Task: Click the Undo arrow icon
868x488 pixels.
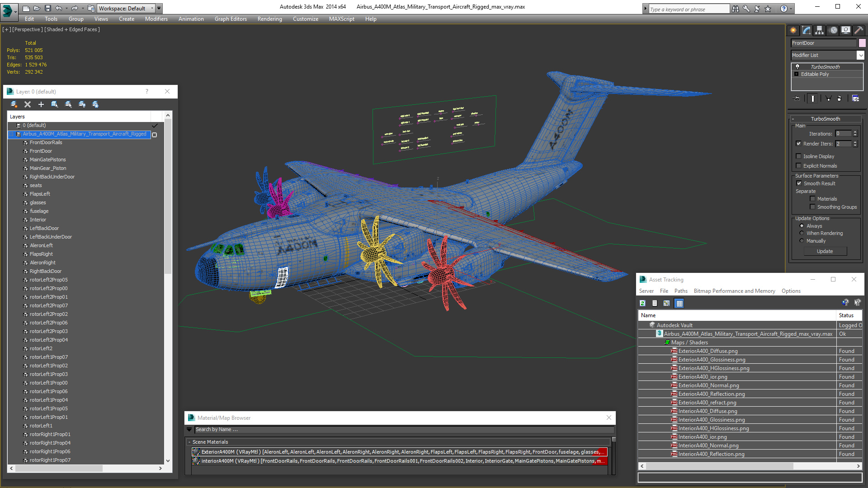Action: click(x=58, y=8)
